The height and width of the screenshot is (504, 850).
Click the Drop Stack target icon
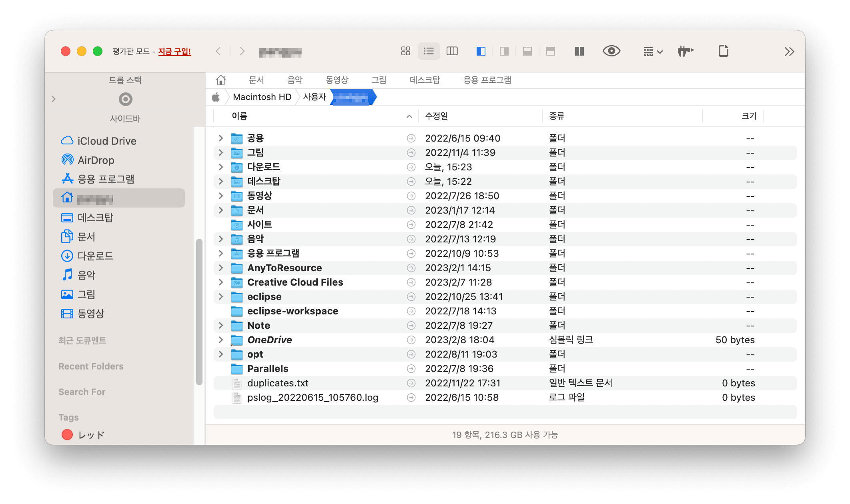click(x=126, y=99)
